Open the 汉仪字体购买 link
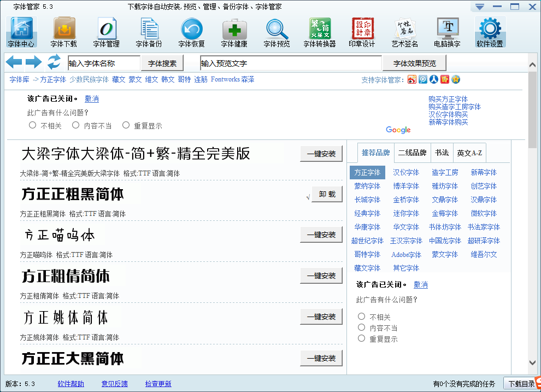541x392 pixels. pyautogui.click(x=448, y=115)
